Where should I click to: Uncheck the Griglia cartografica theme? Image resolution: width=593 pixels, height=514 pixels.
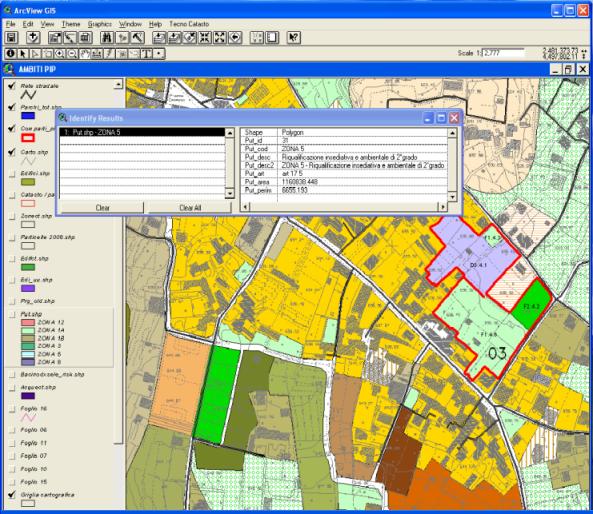12,494
